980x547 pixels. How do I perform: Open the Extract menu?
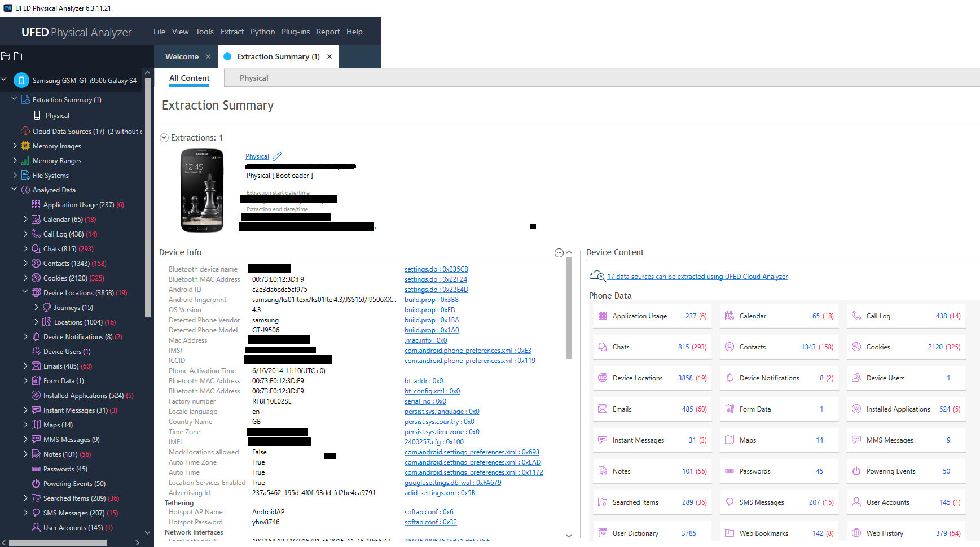tap(232, 32)
